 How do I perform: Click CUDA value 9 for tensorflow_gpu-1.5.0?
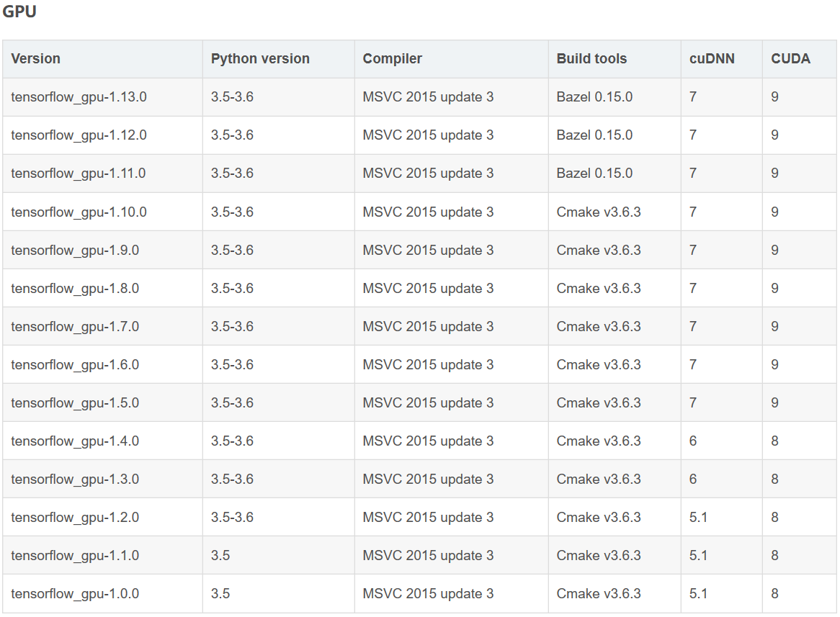click(x=774, y=402)
